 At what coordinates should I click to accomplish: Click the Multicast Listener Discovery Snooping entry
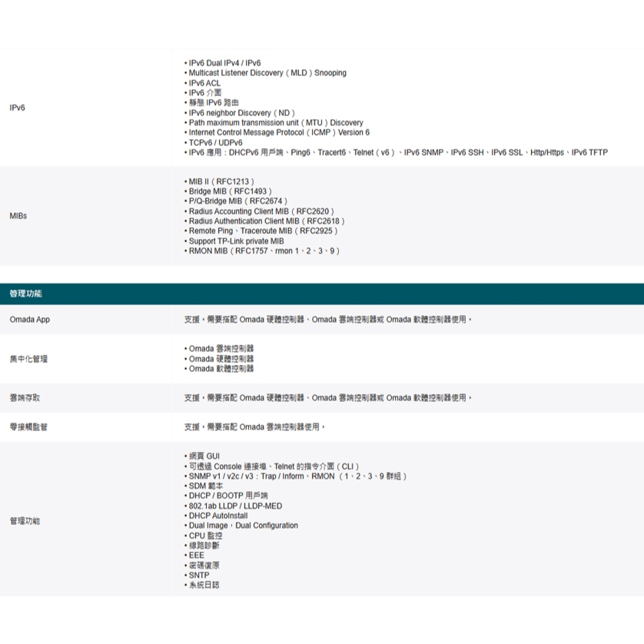(267, 73)
